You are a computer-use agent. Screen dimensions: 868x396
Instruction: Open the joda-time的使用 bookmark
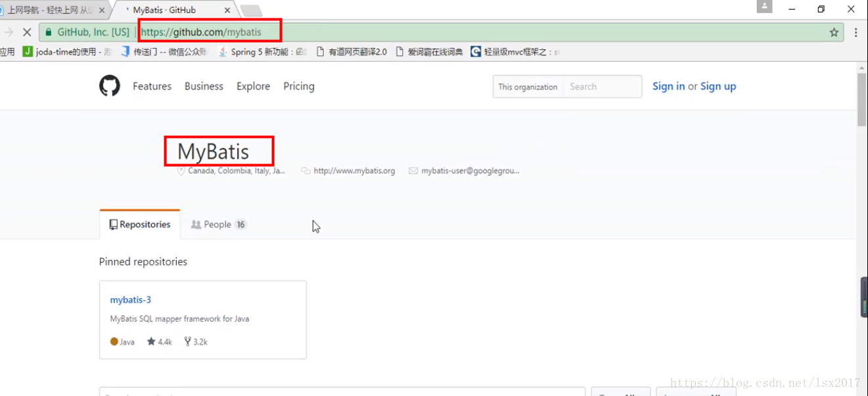[x=67, y=52]
